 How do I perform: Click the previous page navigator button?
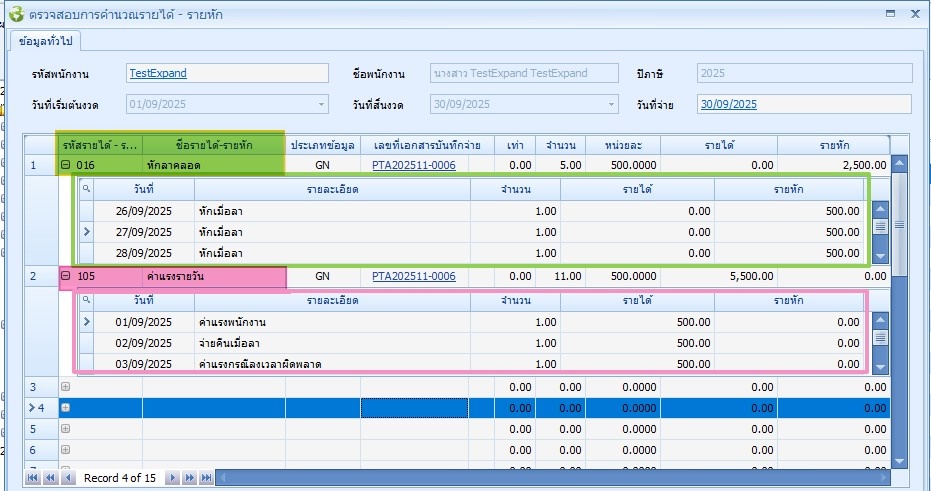click(x=50, y=478)
